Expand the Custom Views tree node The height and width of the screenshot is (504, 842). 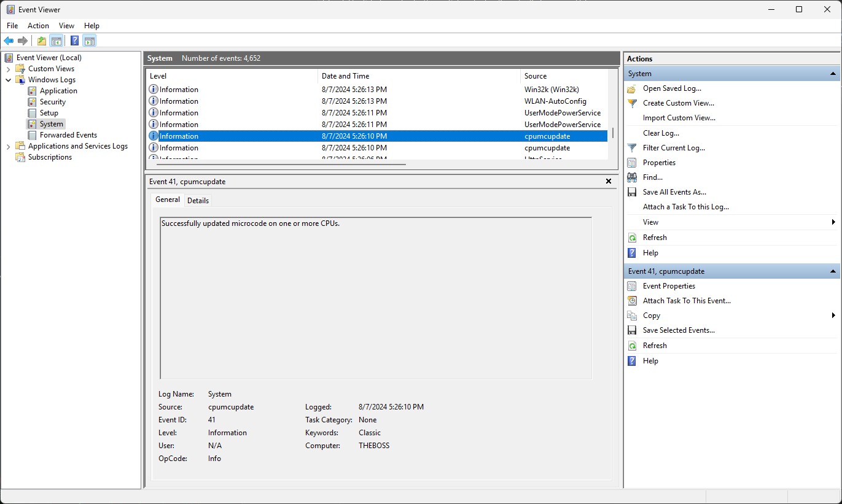(8, 69)
